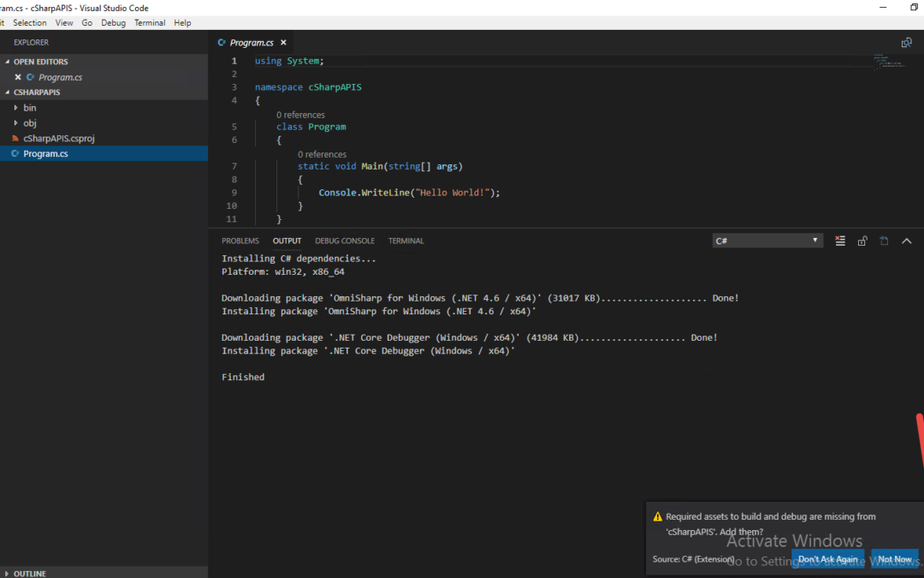This screenshot has height=578, width=924.
Task: Click the Console.WriteLine statement
Action: click(409, 193)
